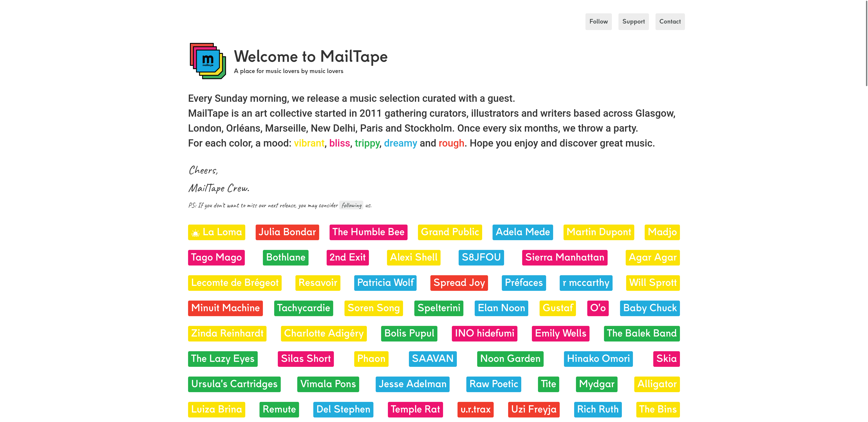Open the Mydgar episode
This screenshot has height=422, width=868.
click(597, 384)
